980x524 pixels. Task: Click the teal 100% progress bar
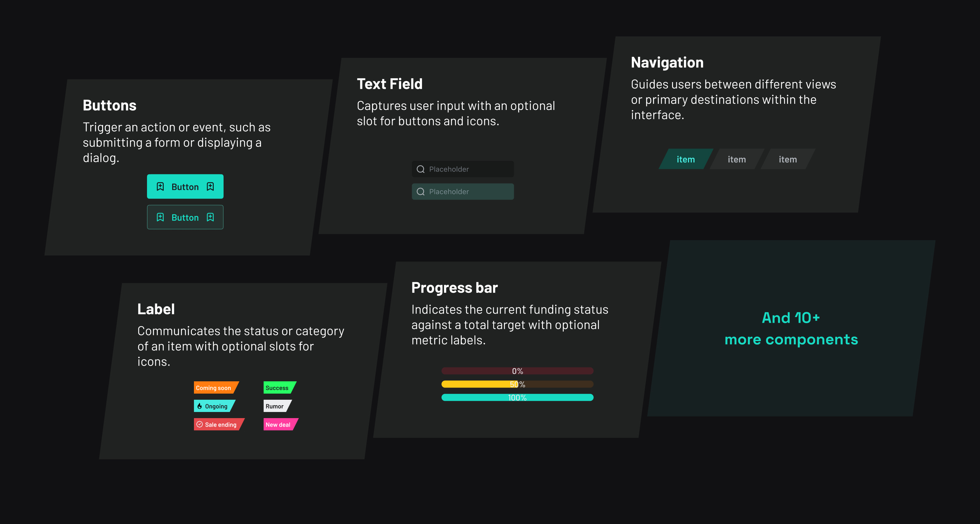(x=517, y=398)
